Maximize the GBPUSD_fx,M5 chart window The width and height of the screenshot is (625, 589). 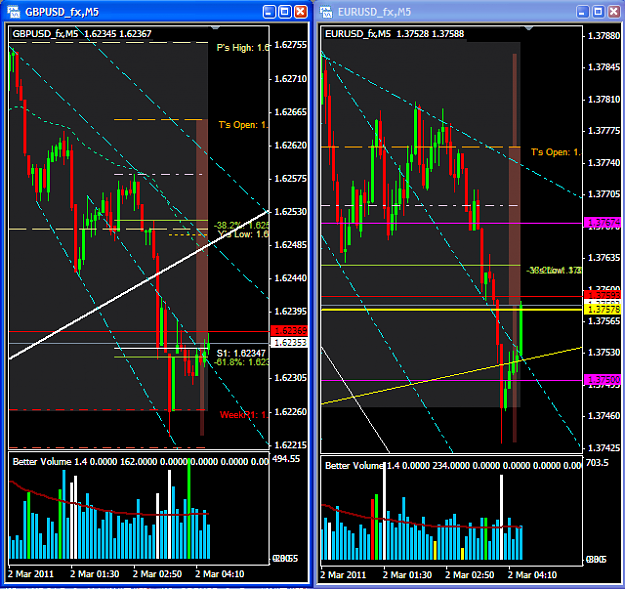(285, 12)
